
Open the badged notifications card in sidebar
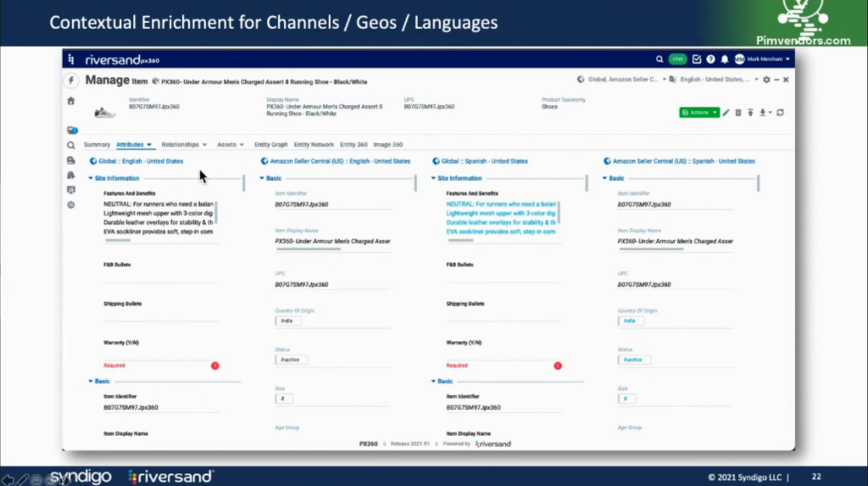[72, 131]
